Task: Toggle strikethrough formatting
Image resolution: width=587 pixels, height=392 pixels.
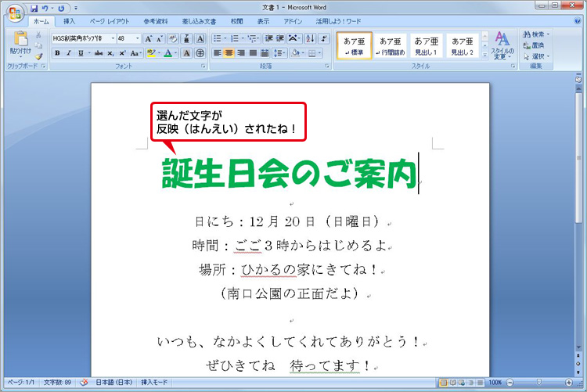Action: pos(99,53)
